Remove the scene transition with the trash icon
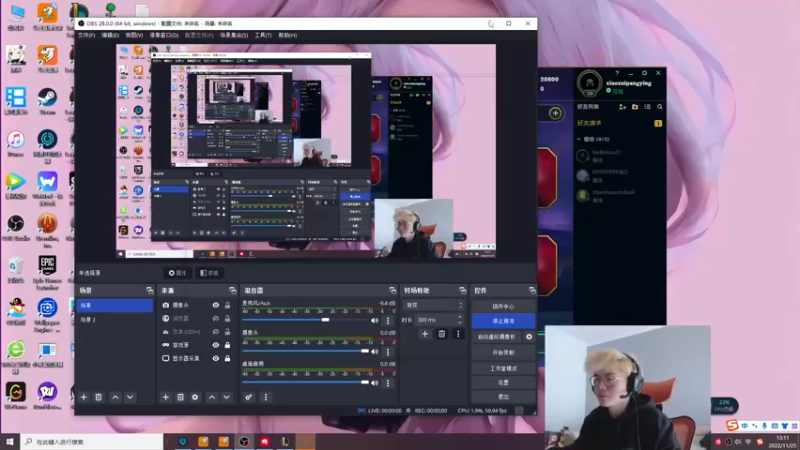Screen dimensions: 800x450 [442, 334]
